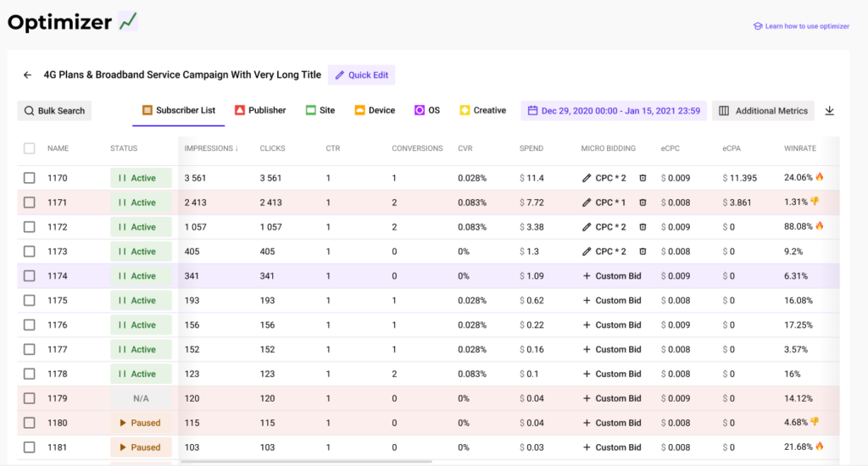
Task: Click the trash icon on row 1173
Action: tap(643, 252)
